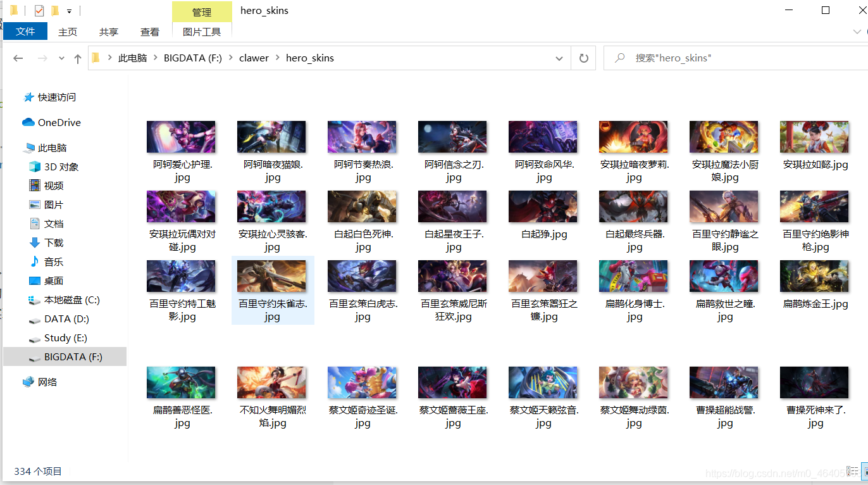Open 快速访问 star item in sidebar
Viewport: 868px width, 485px height.
click(x=49, y=97)
